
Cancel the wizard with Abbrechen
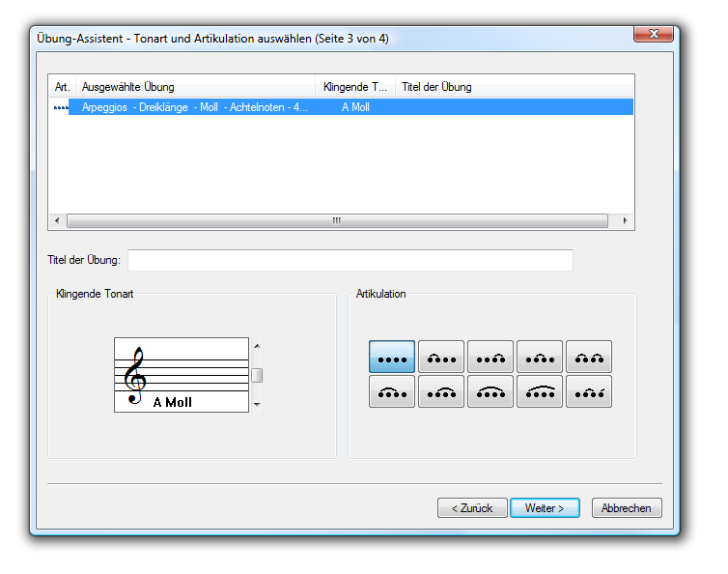coord(627,508)
